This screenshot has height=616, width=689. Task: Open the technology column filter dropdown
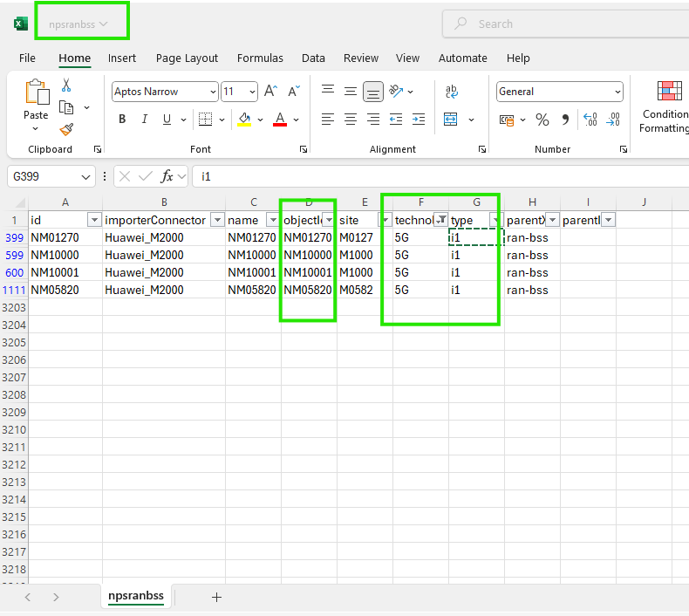tap(441, 220)
